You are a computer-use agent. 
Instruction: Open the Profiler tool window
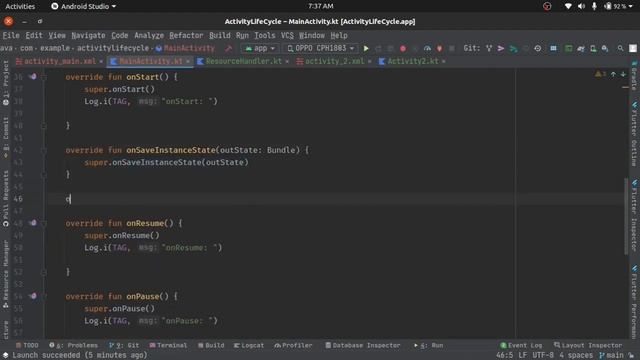point(293,345)
